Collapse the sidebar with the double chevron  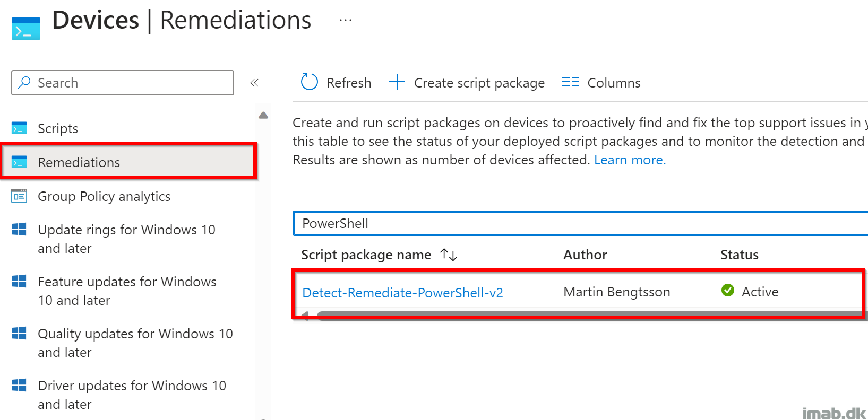(x=254, y=83)
